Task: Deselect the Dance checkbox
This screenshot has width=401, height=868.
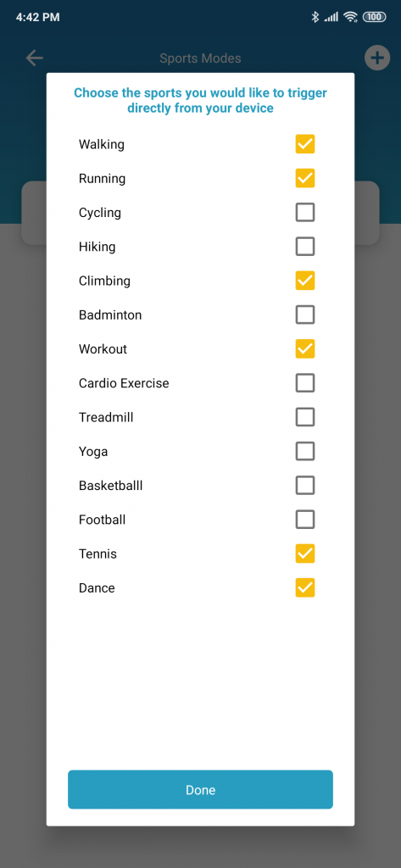Action: pos(305,587)
